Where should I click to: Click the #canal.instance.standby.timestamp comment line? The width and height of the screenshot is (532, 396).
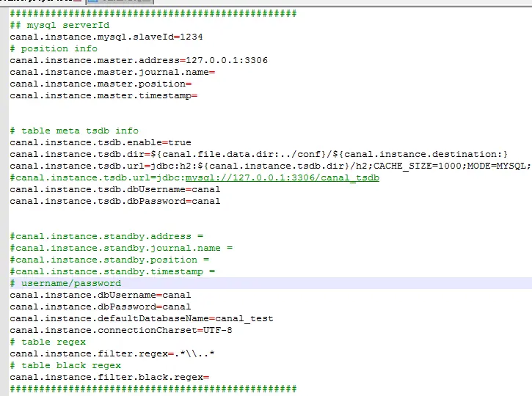coord(112,271)
